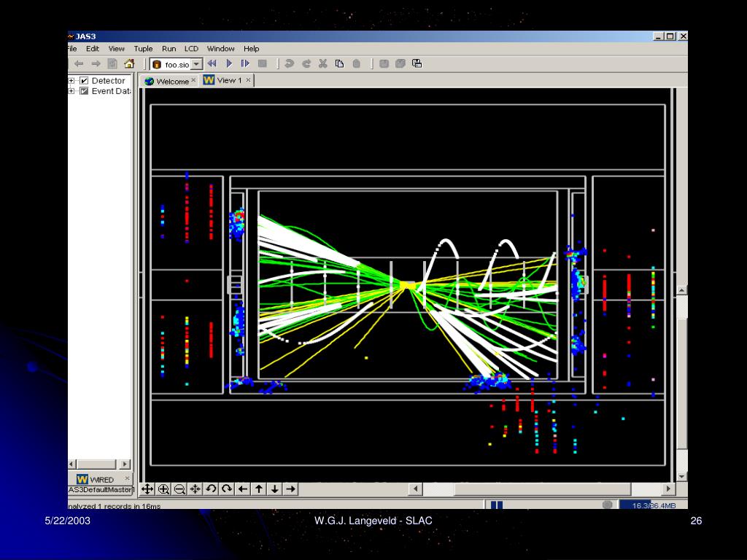The image size is (747, 560).
Task: Open the LCD menu
Action: 192,49
